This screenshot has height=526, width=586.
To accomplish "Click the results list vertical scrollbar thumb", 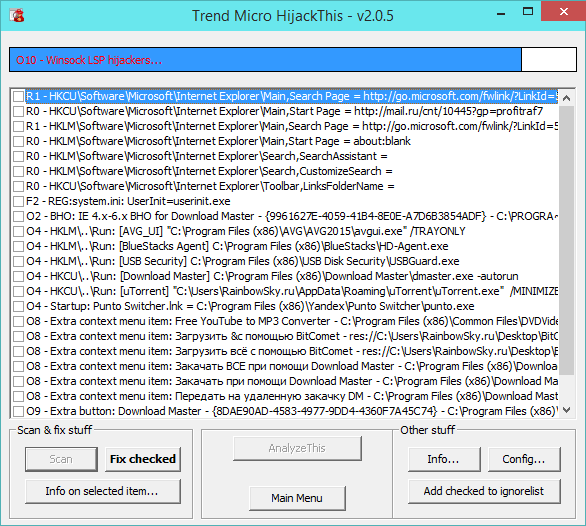I will click(566, 240).
